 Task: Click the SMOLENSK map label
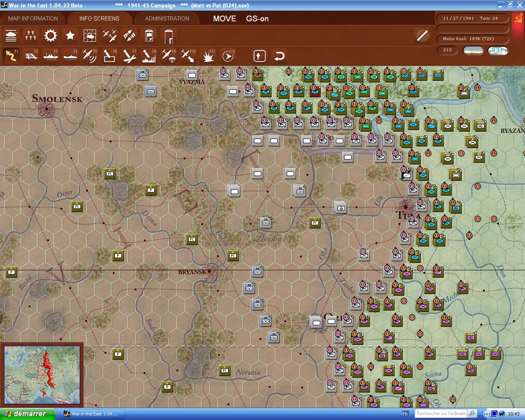pos(57,98)
